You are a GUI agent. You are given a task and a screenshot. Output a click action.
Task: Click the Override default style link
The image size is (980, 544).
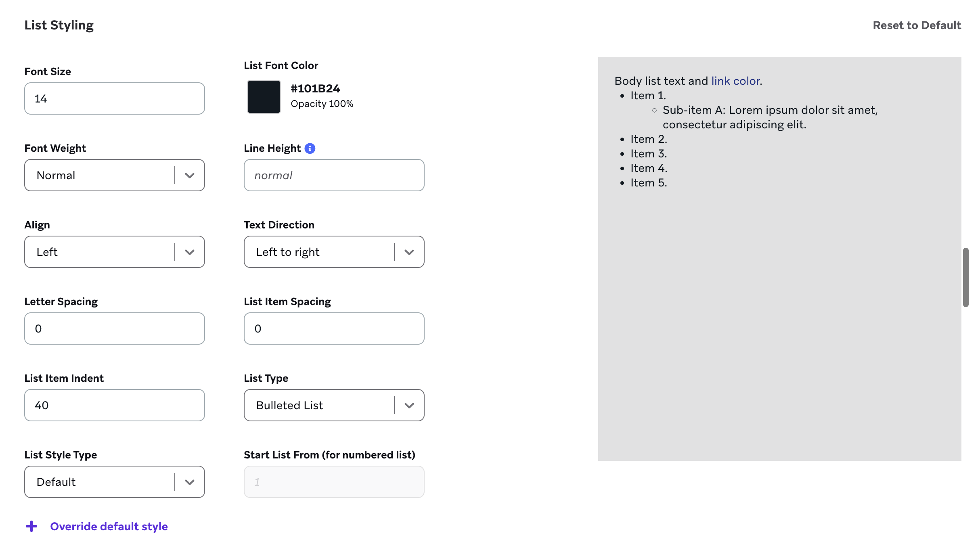pyautogui.click(x=109, y=526)
